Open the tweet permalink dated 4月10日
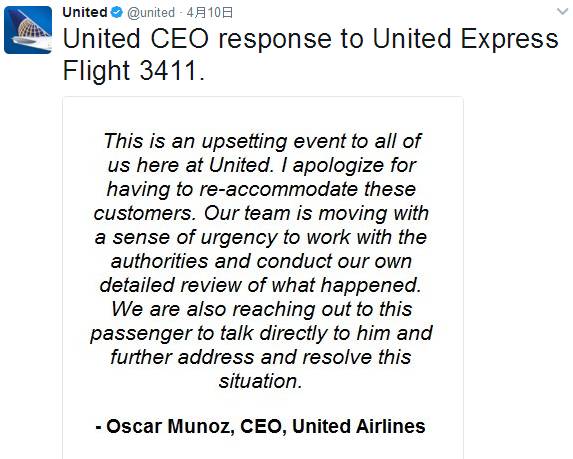Viewport: 573px width, 459px height. [x=209, y=13]
